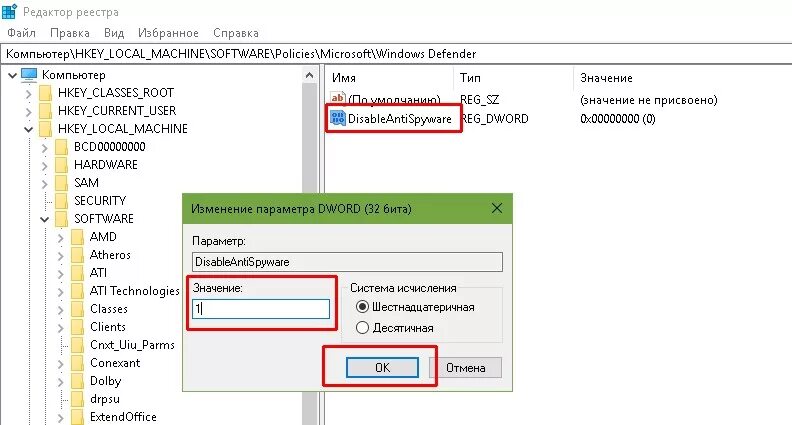Image resolution: width=792 pixels, height=425 pixels.
Task: Click the Параметр name field in dialog
Action: click(x=348, y=262)
